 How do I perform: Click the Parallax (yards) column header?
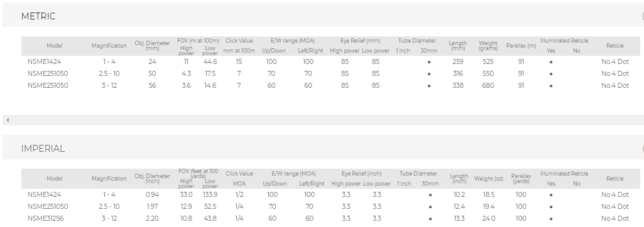tap(521, 179)
